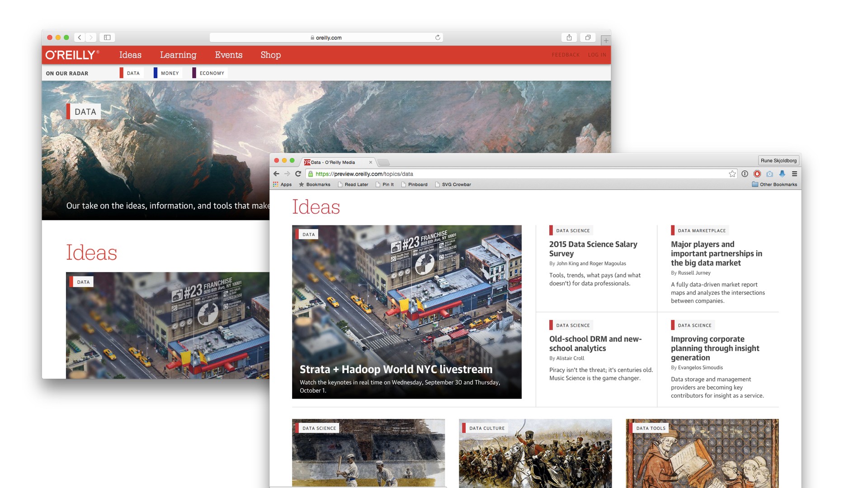Show all tabs in Safari

point(588,38)
